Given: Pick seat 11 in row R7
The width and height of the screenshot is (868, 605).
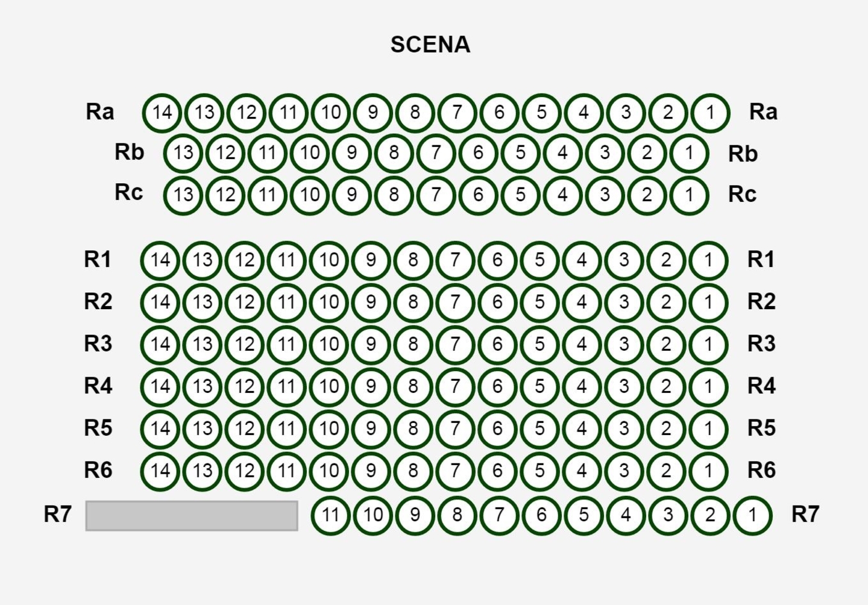Looking at the screenshot, I should tap(330, 515).
